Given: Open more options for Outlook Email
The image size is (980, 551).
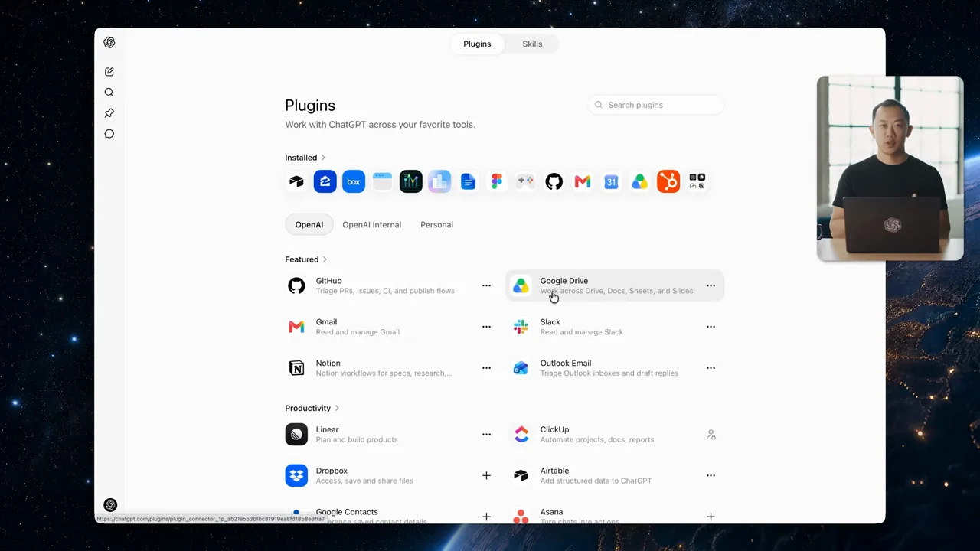Looking at the screenshot, I should [710, 369].
